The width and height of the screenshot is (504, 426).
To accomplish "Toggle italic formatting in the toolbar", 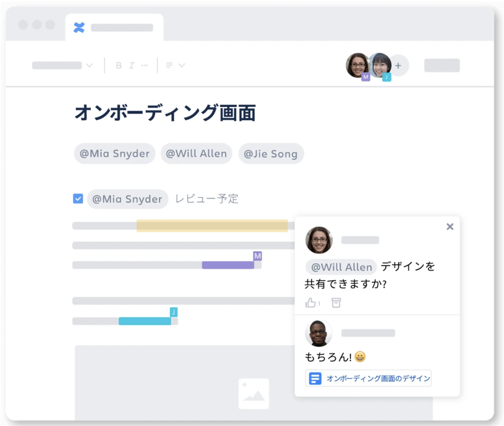I will tap(132, 66).
